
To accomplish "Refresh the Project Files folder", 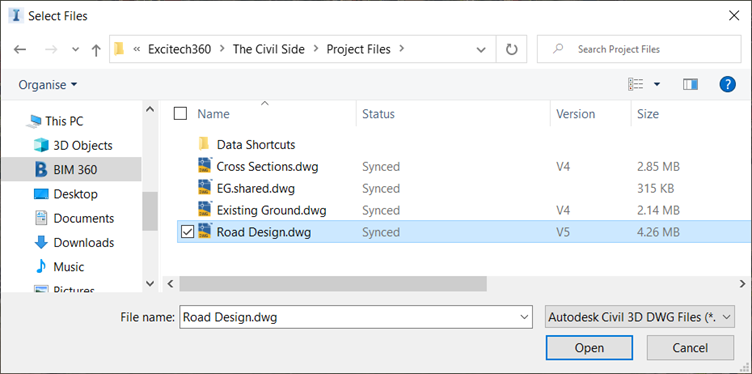I will [512, 49].
